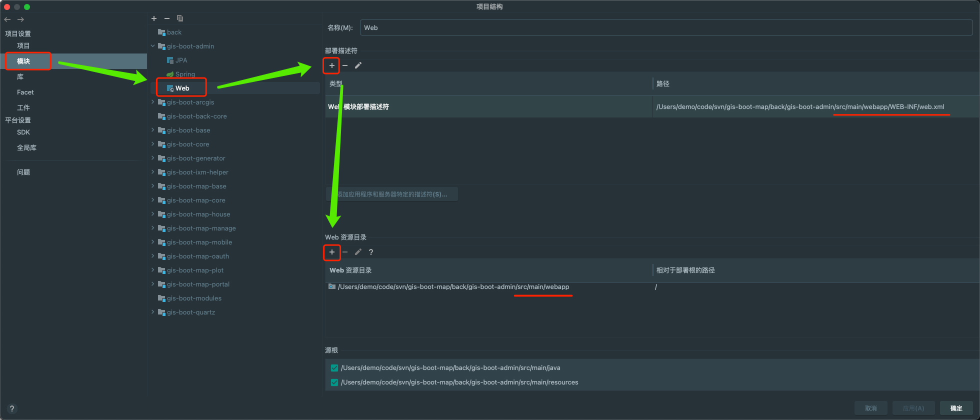Add a new Web resource directory
Image resolution: width=980 pixels, height=420 pixels.
tap(331, 252)
